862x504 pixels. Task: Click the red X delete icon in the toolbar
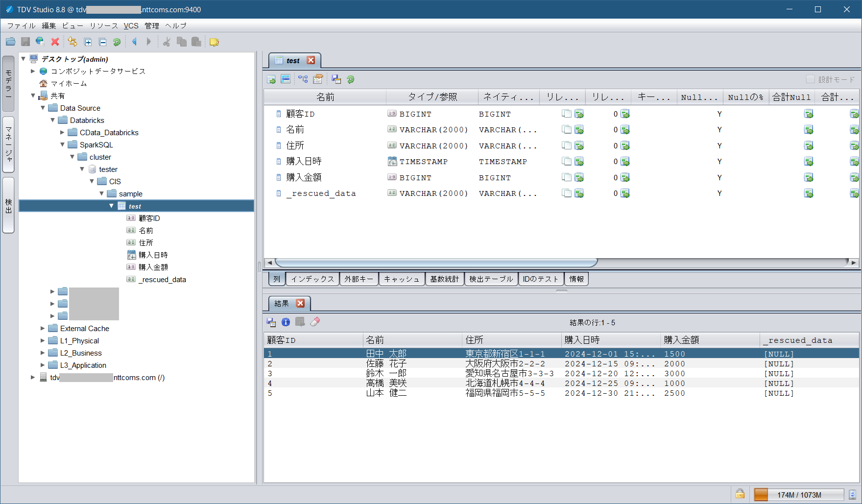coord(55,42)
